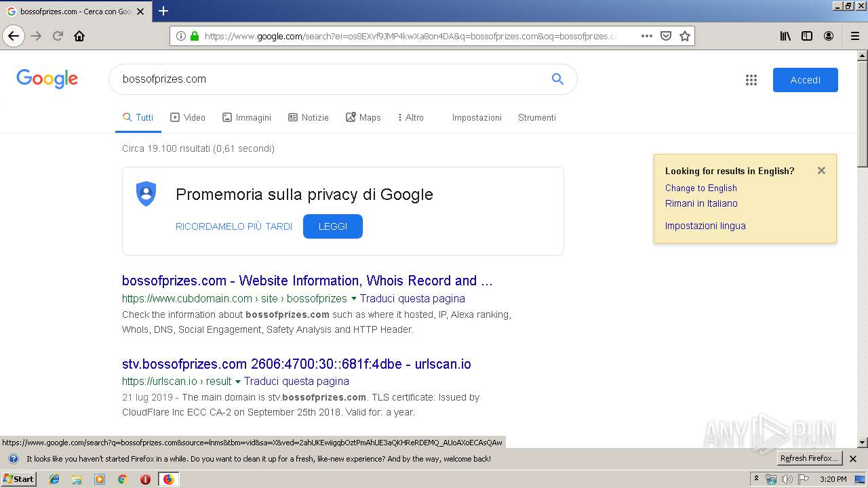Switch to the Notizie results tab
This screenshot has width=868, height=488.
coord(309,117)
